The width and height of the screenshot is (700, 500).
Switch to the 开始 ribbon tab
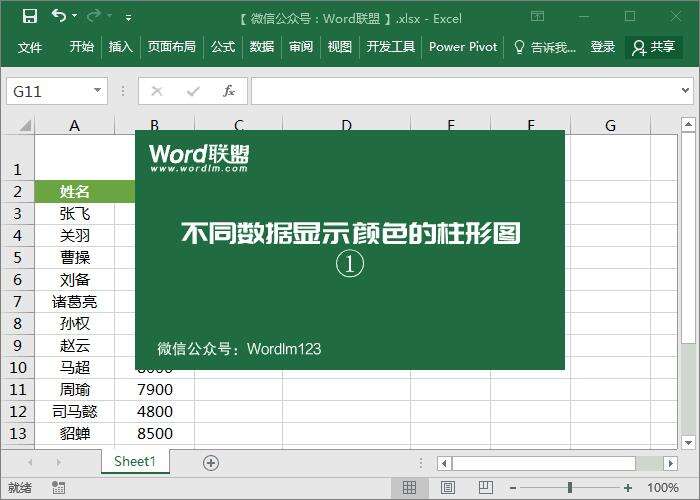(82, 46)
